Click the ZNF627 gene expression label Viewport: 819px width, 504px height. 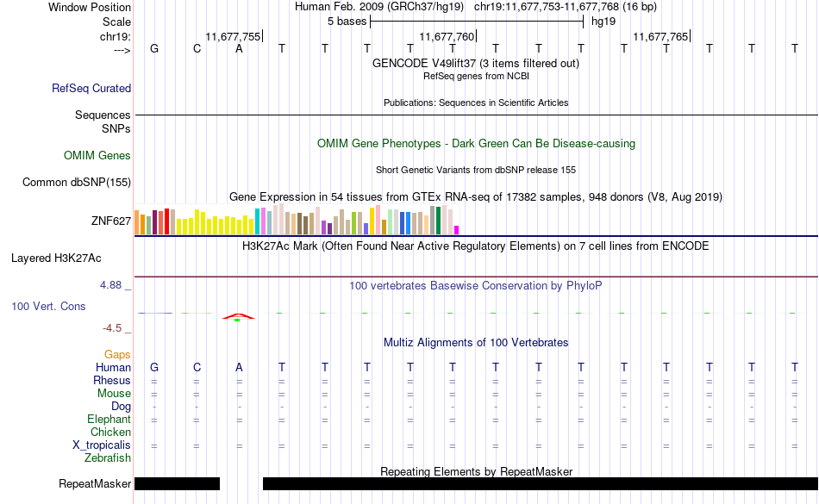(x=111, y=221)
